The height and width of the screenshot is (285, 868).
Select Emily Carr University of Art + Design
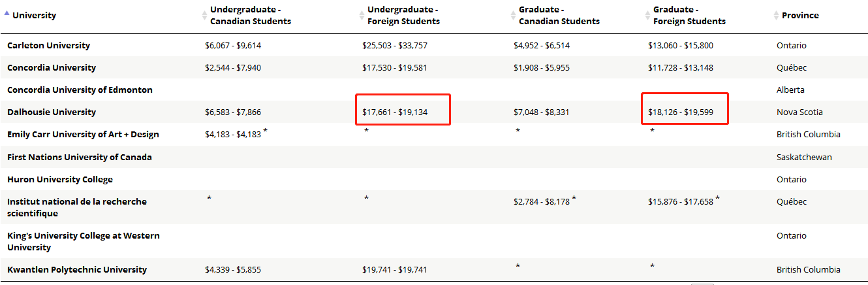[83, 134]
